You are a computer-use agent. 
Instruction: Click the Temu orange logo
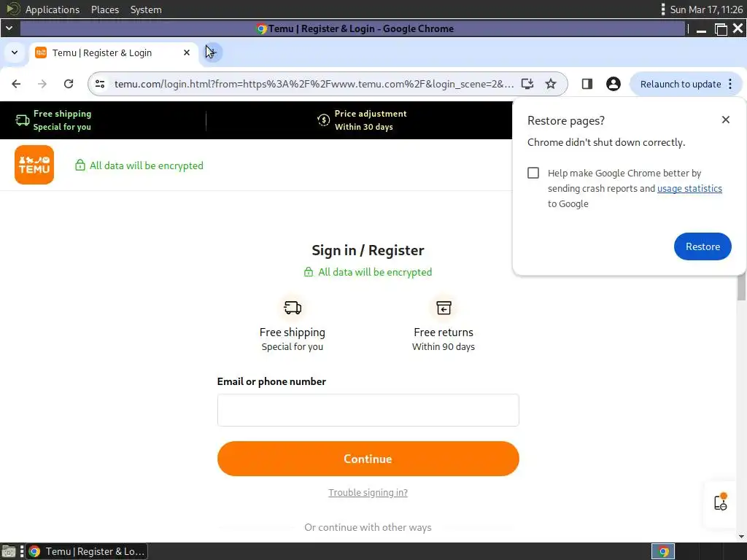click(34, 165)
